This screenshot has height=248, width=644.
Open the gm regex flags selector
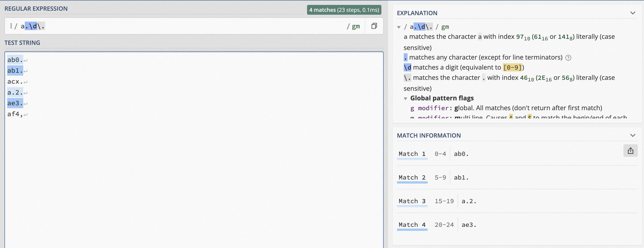click(356, 26)
